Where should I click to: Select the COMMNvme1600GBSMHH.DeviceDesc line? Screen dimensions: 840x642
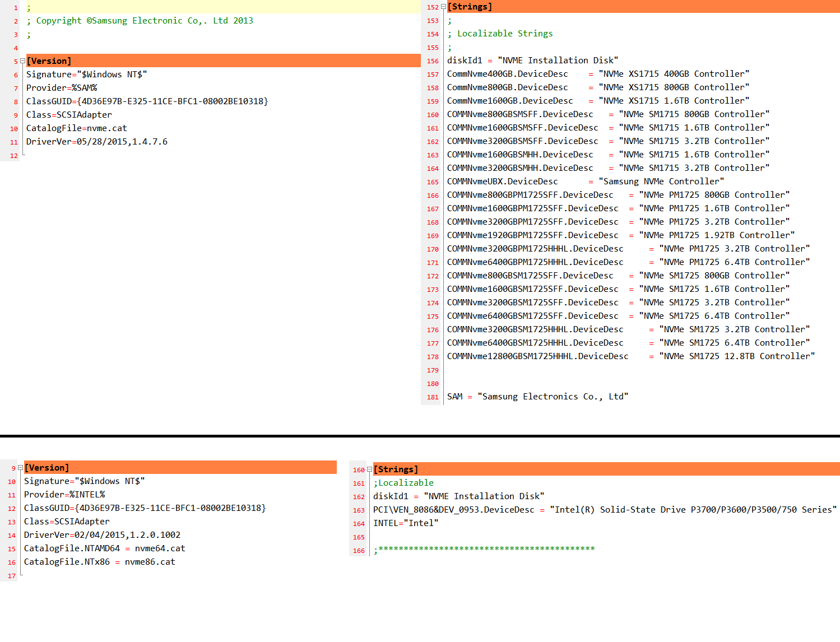pos(609,155)
